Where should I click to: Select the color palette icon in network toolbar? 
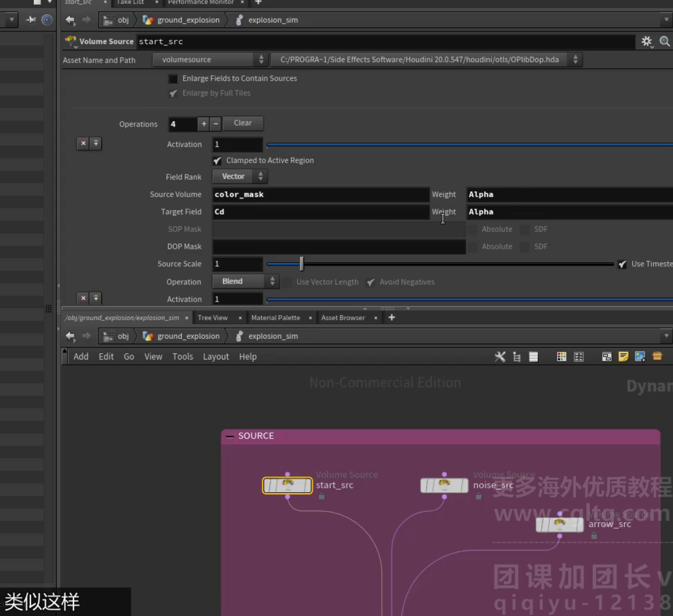(561, 356)
